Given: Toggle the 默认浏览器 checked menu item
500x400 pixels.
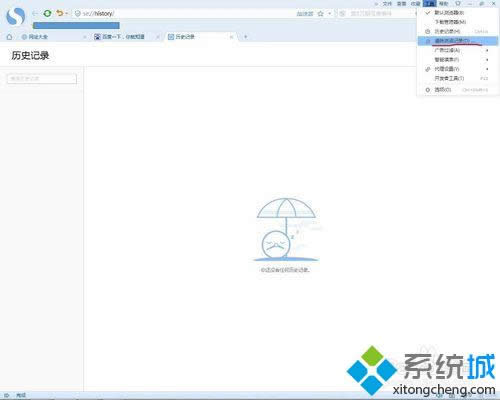Looking at the screenshot, I should [x=457, y=12].
